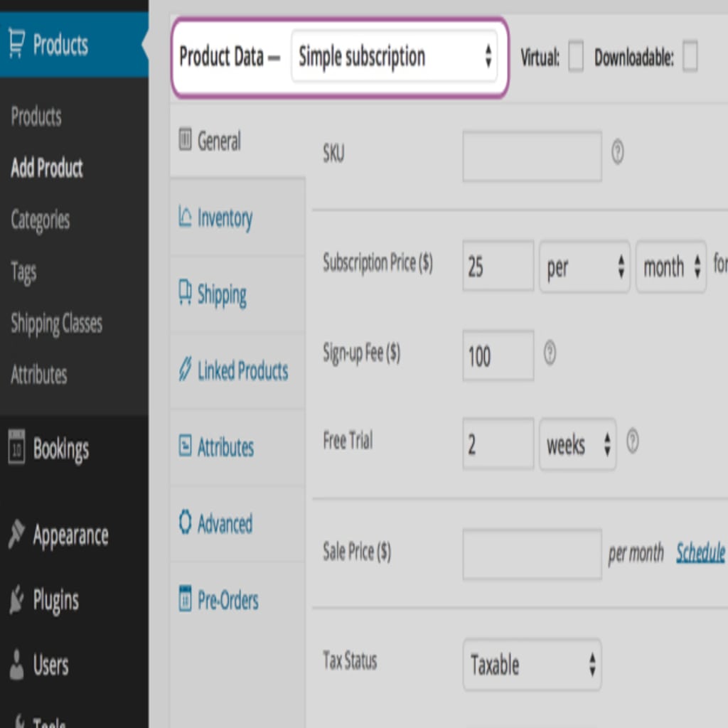Click the help icon next to SKU
This screenshot has width=728, height=728.
point(618,152)
